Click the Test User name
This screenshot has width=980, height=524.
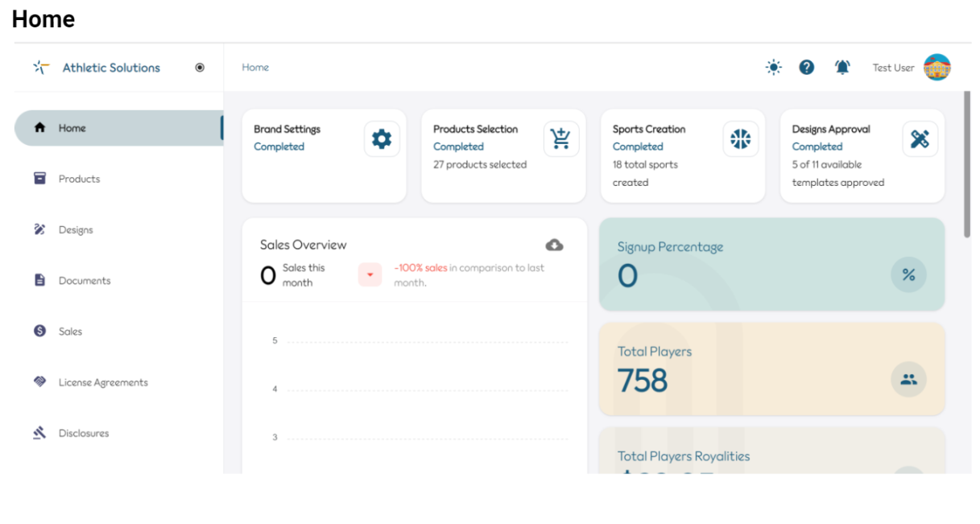tap(894, 68)
